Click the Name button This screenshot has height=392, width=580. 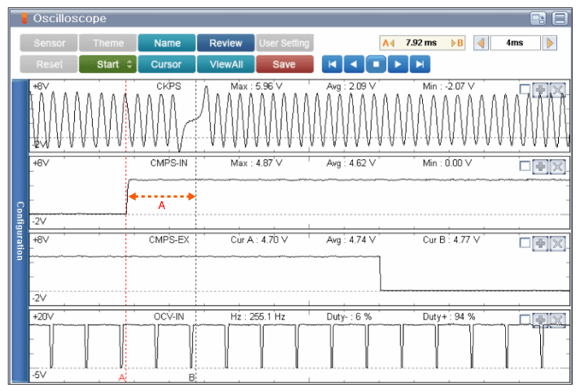point(167,43)
